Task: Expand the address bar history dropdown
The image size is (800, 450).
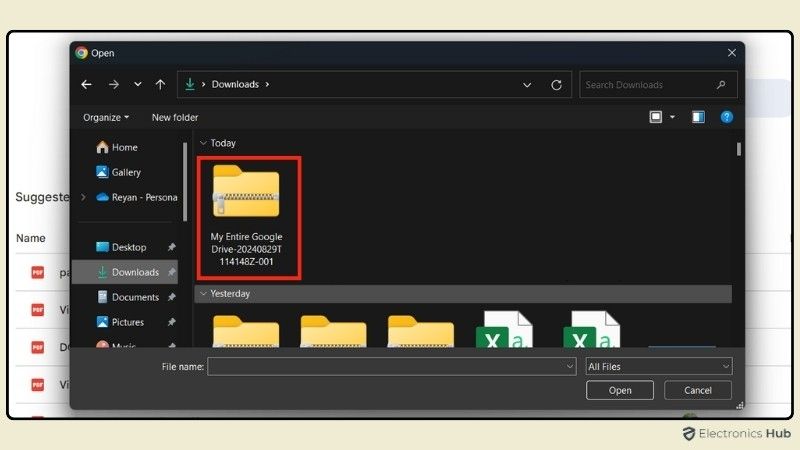Action: pos(527,85)
